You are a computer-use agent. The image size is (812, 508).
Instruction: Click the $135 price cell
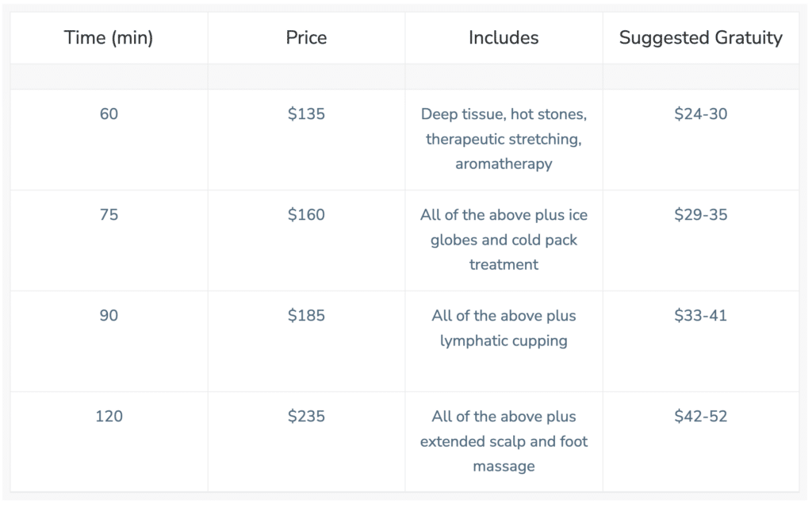[306, 114]
